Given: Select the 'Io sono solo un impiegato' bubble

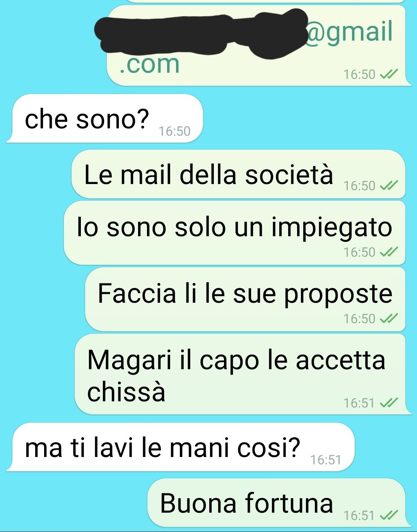Looking at the screenshot, I should click(x=235, y=233).
